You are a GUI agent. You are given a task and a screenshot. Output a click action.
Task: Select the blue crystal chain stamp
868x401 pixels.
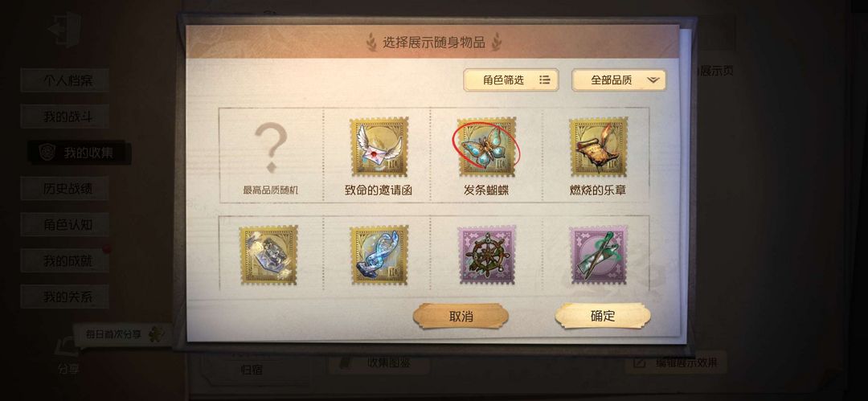point(379,255)
